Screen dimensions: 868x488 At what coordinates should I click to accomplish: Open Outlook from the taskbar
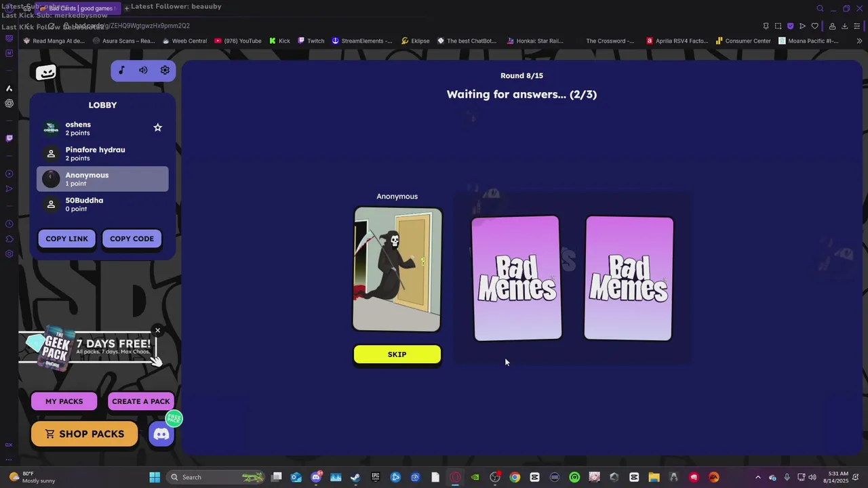296,477
